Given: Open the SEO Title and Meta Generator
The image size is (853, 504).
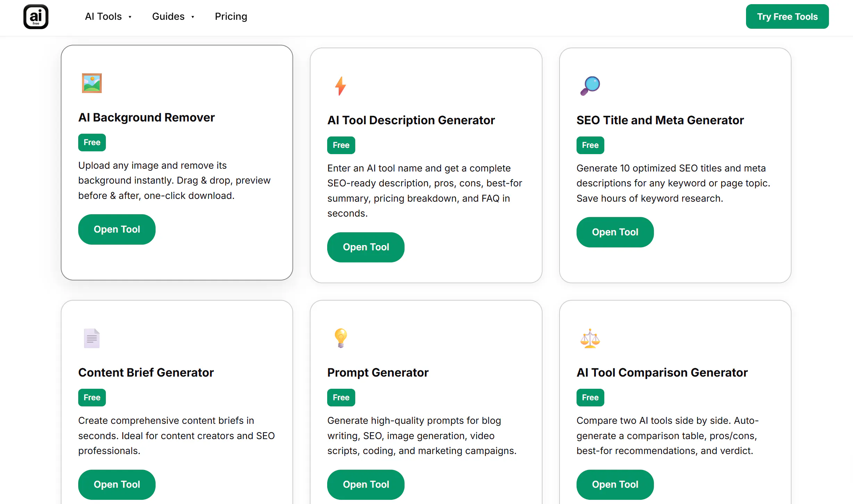Looking at the screenshot, I should (x=615, y=232).
